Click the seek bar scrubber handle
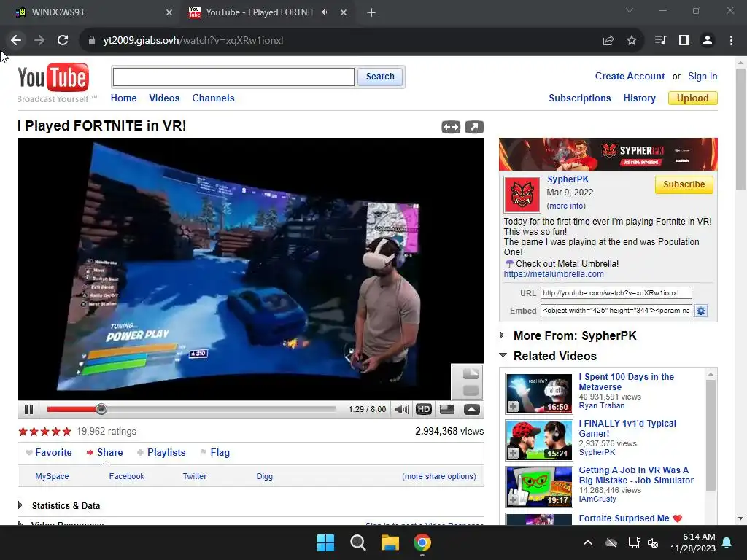Screen dimensions: 747x560 (101, 409)
